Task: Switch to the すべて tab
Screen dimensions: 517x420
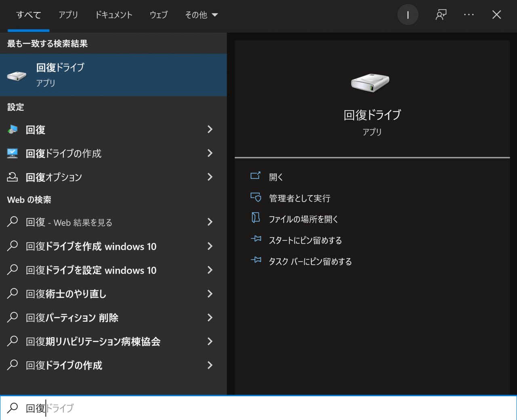Action: [x=28, y=15]
